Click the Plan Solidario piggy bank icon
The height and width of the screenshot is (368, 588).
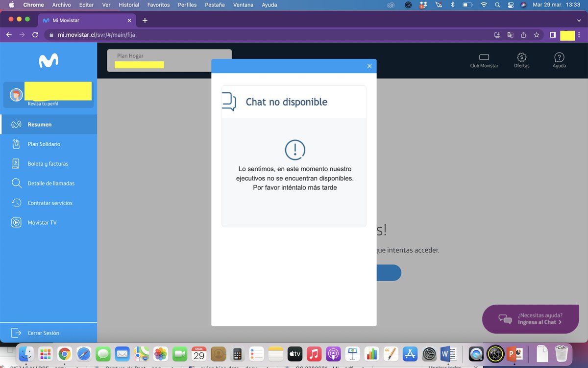16,144
